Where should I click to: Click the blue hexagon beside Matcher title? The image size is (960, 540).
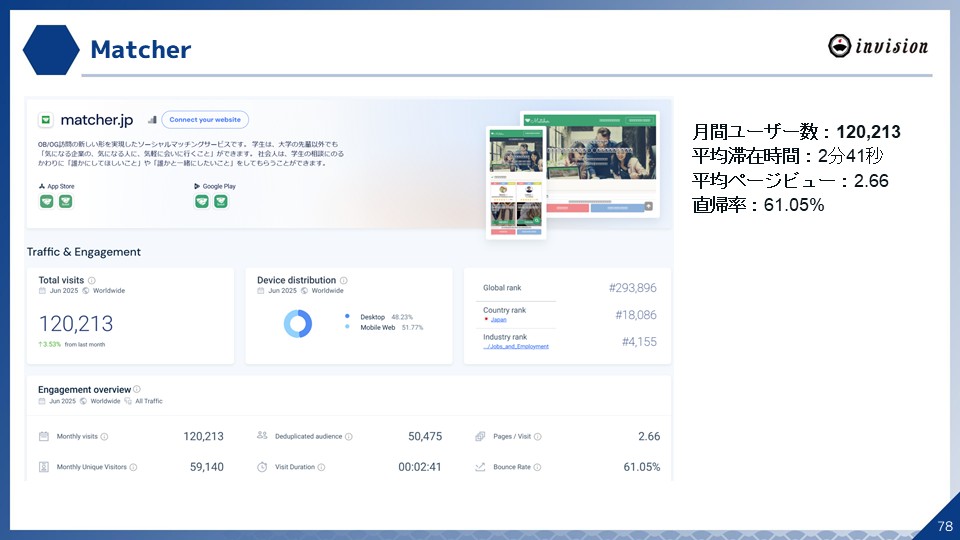pos(51,50)
